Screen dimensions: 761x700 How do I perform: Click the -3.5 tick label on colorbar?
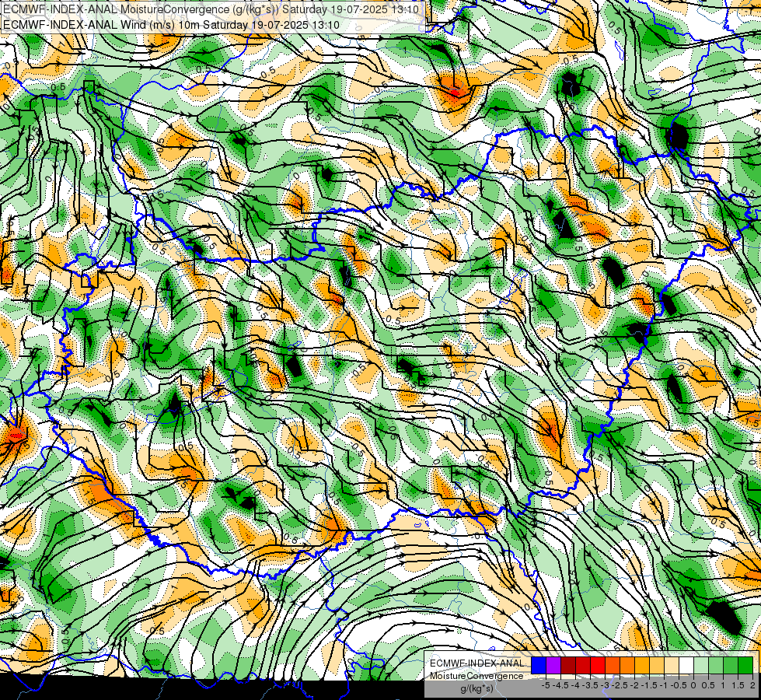pyautogui.click(x=590, y=685)
